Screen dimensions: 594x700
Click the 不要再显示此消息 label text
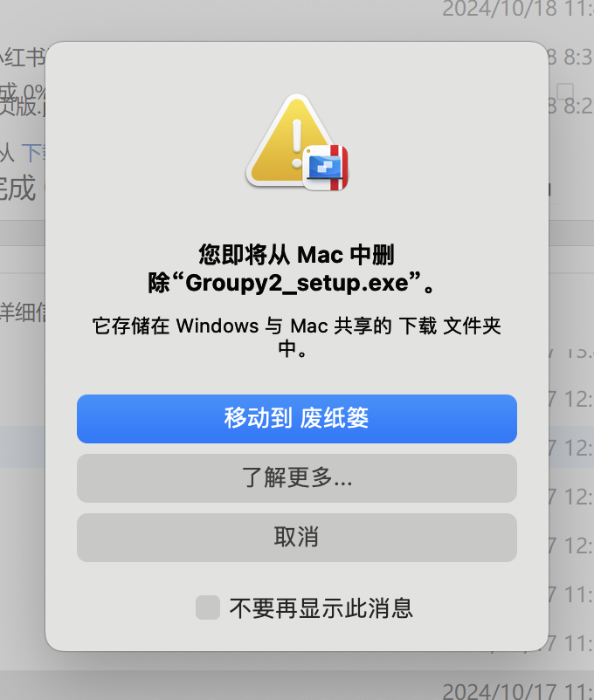pos(321,608)
